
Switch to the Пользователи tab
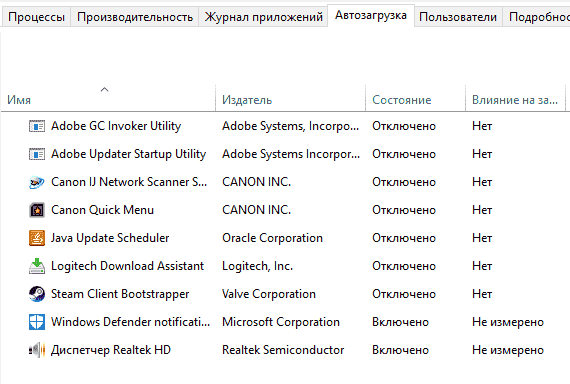(458, 17)
